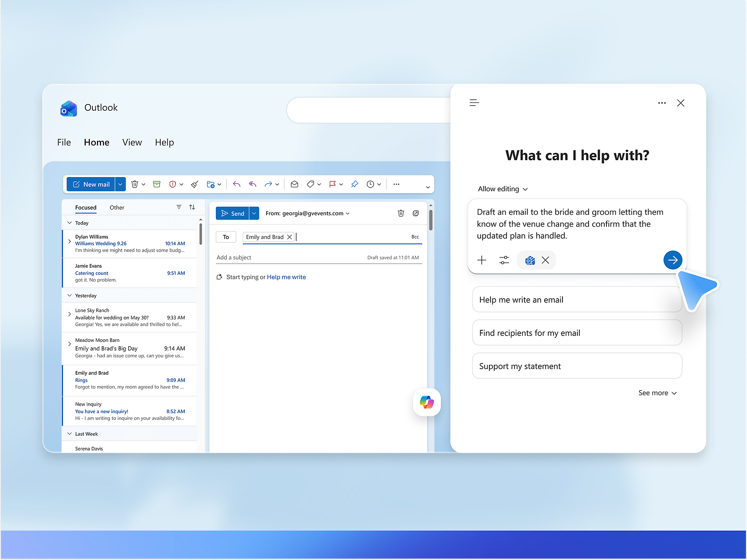Open the Allow editing dropdown
This screenshot has height=560, width=747.
click(502, 189)
